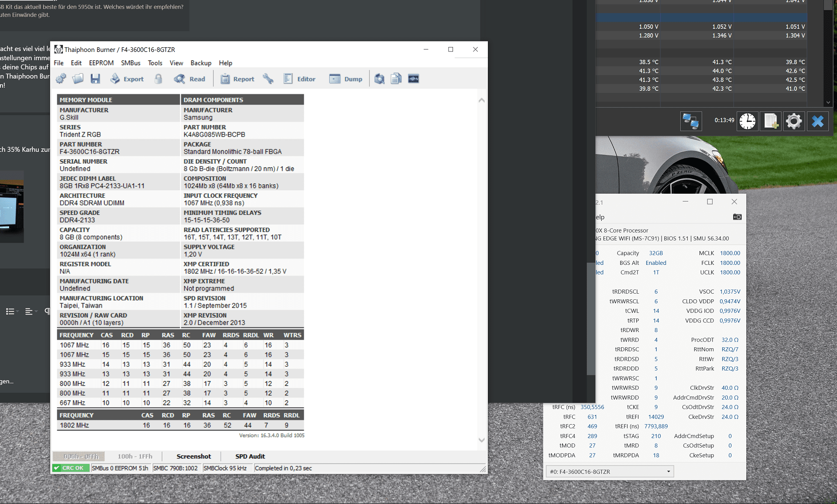Open the SMBus menu
This screenshot has height=504, width=837.
[130, 63]
